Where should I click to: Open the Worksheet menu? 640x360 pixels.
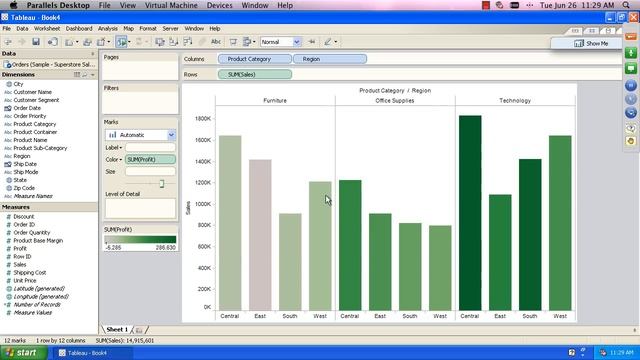click(47, 29)
